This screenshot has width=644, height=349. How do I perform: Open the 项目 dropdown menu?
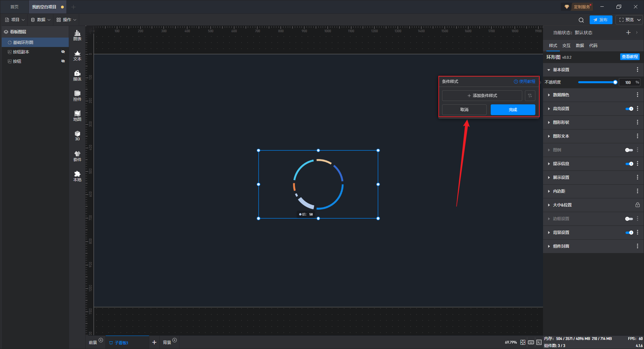15,20
